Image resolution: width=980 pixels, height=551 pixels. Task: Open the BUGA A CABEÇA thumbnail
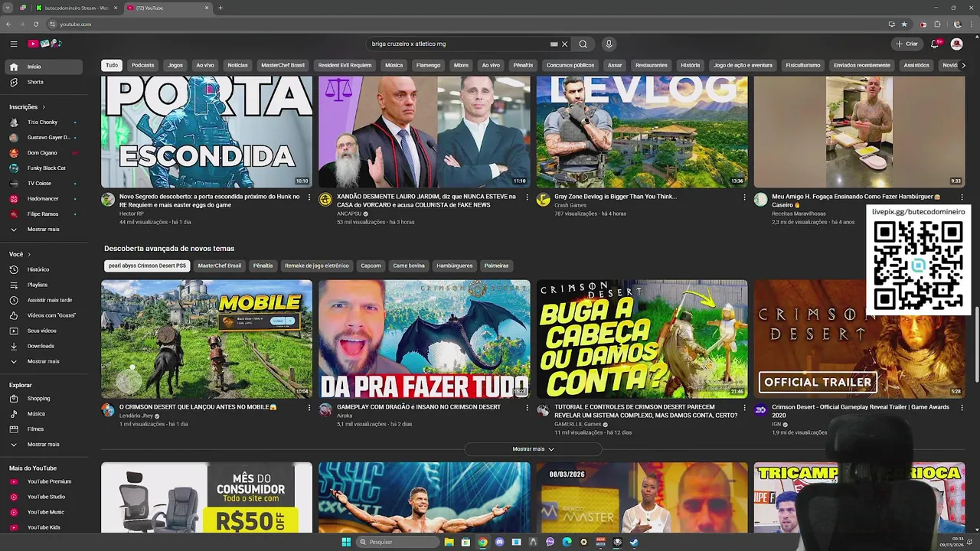[642, 339]
